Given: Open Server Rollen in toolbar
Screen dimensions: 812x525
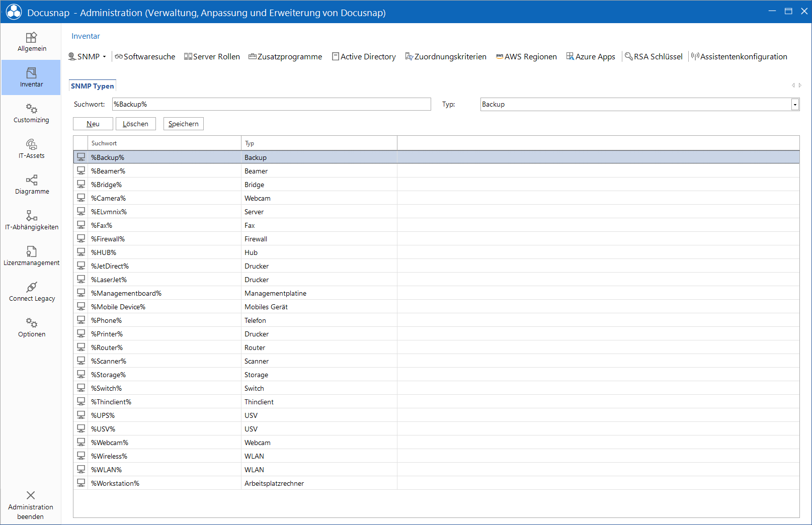Looking at the screenshot, I should coord(212,56).
